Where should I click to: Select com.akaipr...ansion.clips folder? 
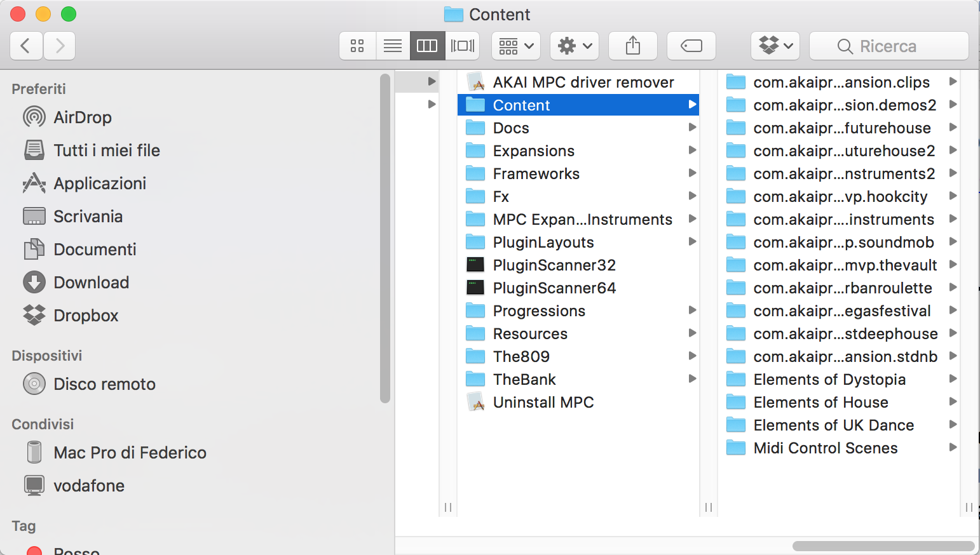click(x=839, y=82)
